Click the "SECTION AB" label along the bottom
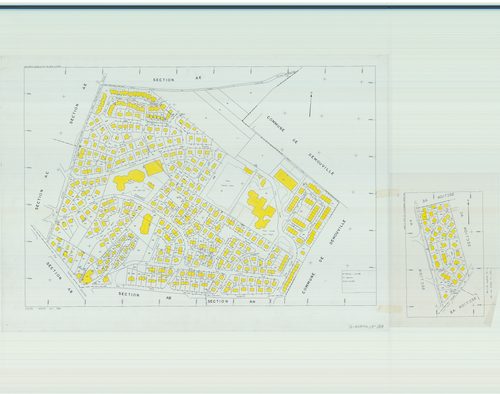This screenshot has width=500, height=394. click(145, 296)
